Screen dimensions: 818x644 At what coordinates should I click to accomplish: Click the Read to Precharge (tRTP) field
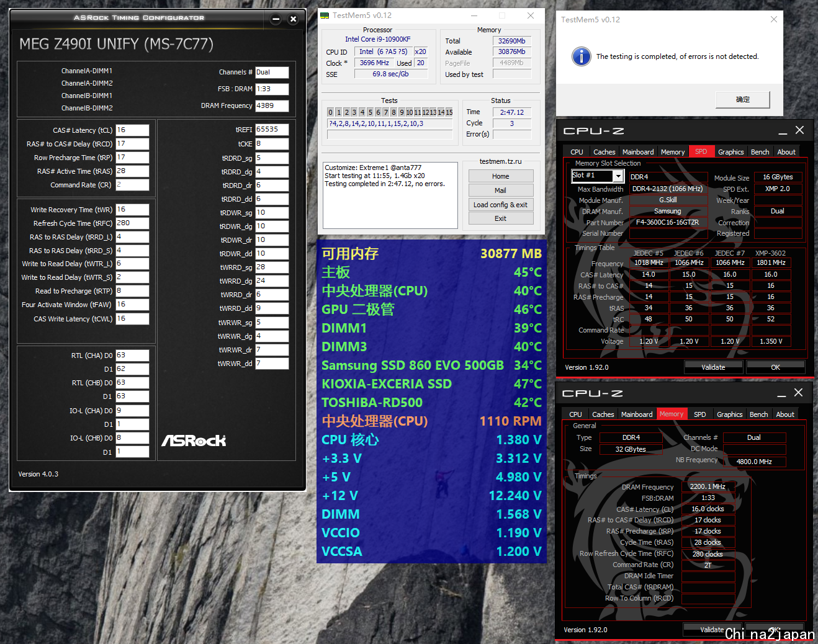tap(132, 291)
